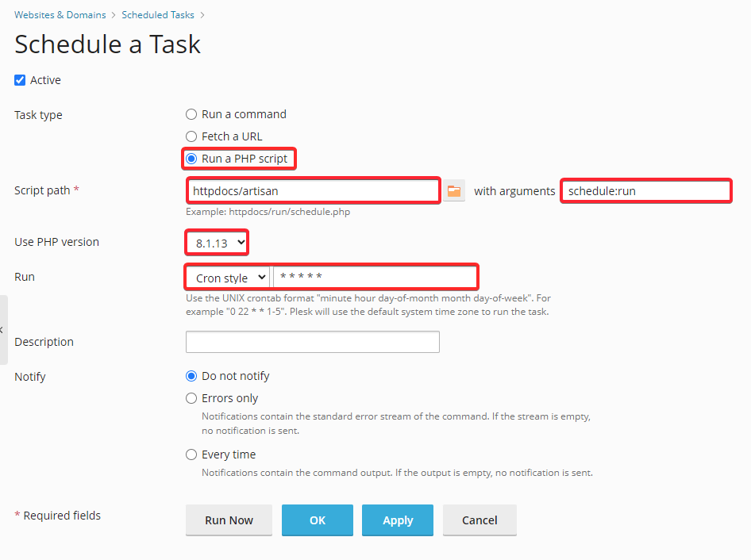This screenshot has height=560, width=751.
Task: Select the Every time notify option
Action: [x=191, y=455]
